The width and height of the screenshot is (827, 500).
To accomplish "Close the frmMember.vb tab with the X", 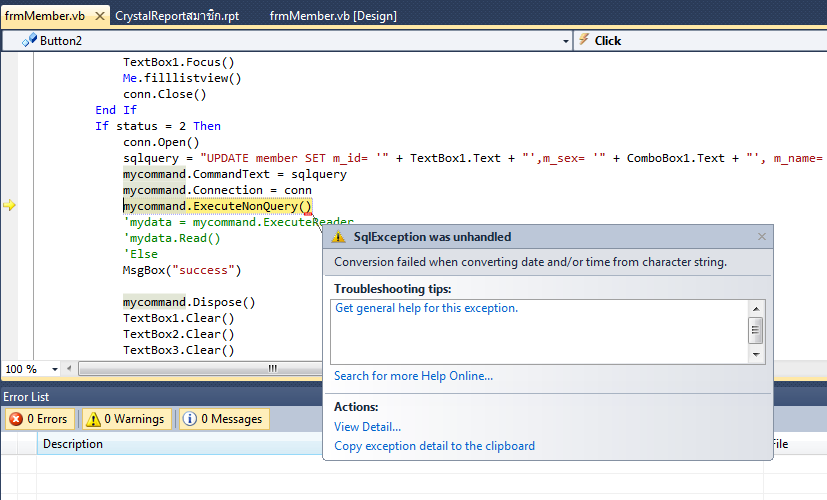I will click(x=98, y=16).
